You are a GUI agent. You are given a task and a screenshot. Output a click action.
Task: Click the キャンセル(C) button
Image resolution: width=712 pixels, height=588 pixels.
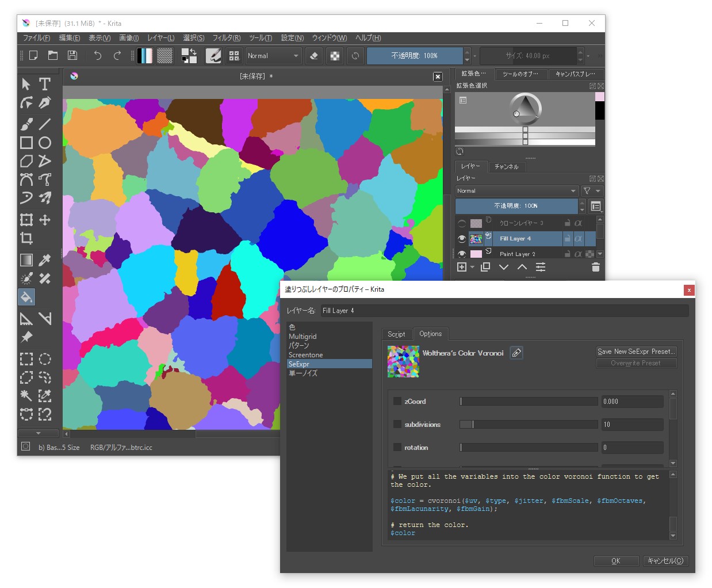(x=665, y=561)
